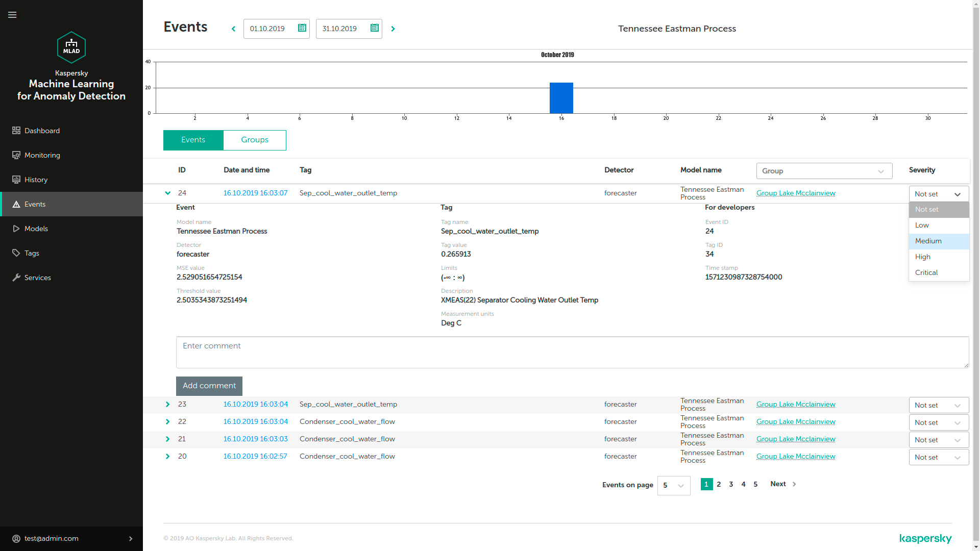The height and width of the screenshot is (551, 980).
Task: Collapse the expanded event 24 row
Action: (167, 193)
